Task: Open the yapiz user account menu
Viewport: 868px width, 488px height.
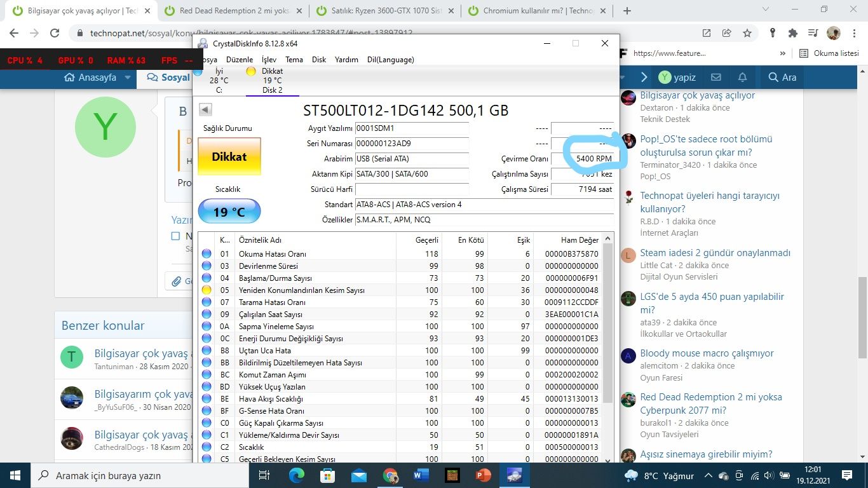Action: [x=677, y=78]
